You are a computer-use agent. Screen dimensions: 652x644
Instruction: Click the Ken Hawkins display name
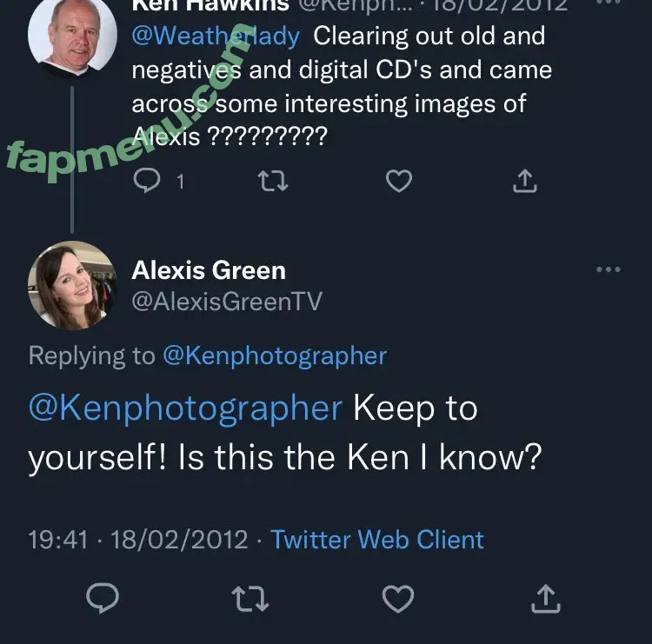209,4
